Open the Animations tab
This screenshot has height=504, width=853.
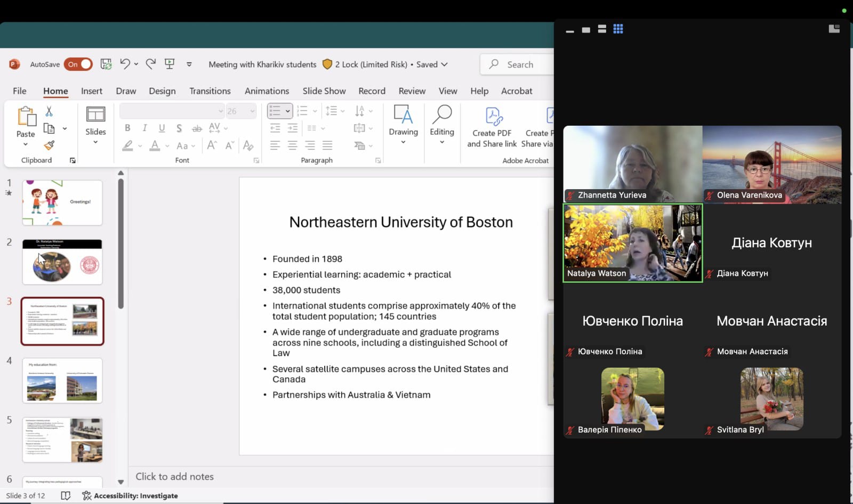tap(267, 91)
